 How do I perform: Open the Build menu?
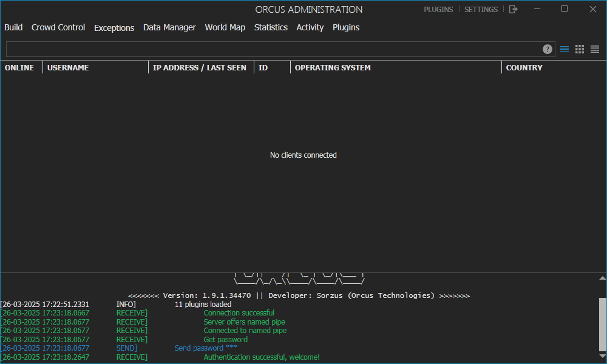coord(13,27)
